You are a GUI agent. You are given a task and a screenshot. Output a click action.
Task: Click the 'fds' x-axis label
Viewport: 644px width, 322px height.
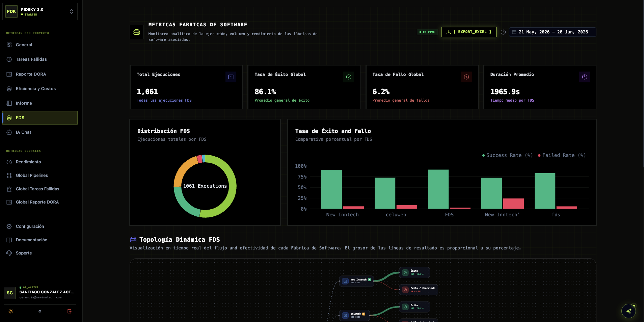(x=556, y=215)
